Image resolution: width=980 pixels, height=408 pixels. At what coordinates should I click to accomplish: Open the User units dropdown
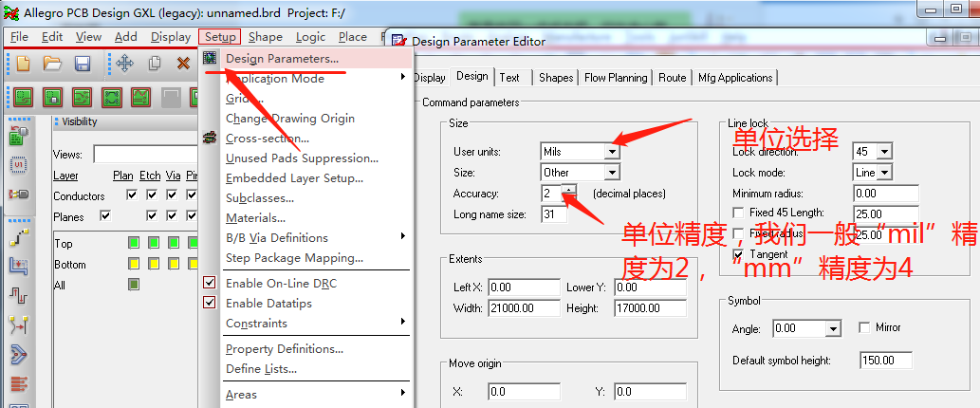coord(611,152)
